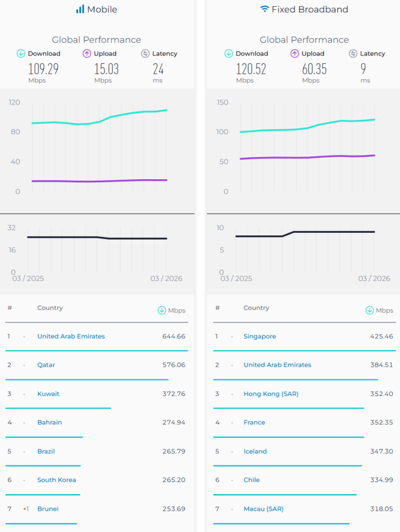This screenshot has width=400, height=532.
Task: Click the Download icon under Fixed Broadband
Action: (x=229, y=53)
